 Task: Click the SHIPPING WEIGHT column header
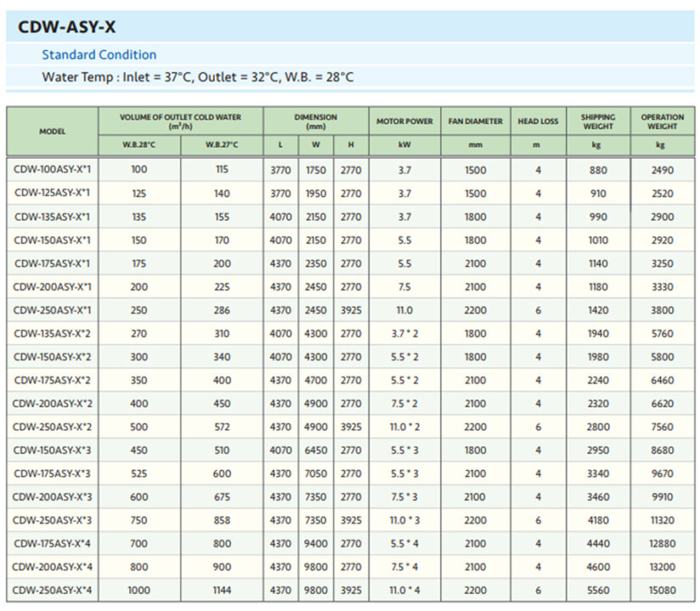pos(598,121)
